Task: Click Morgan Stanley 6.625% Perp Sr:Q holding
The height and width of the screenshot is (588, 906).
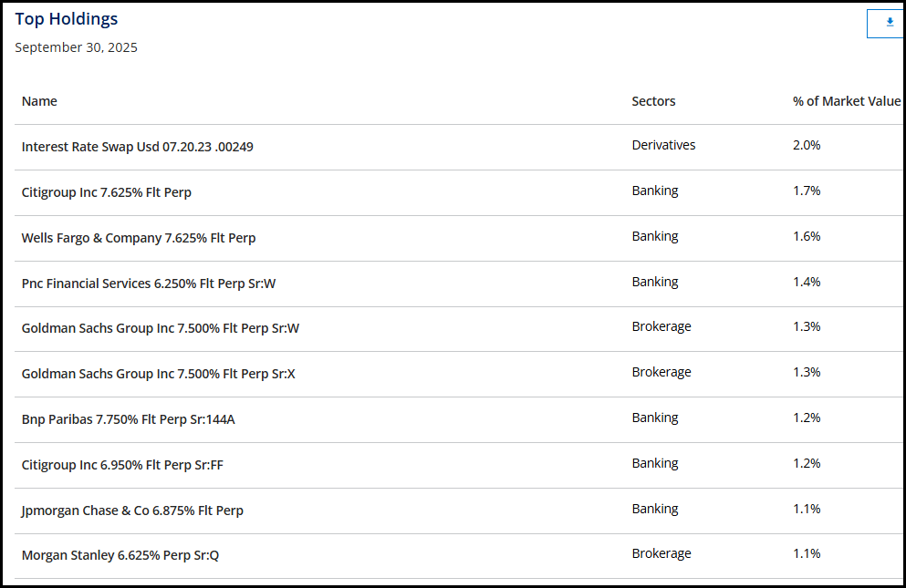Action: tap(120, 555)
